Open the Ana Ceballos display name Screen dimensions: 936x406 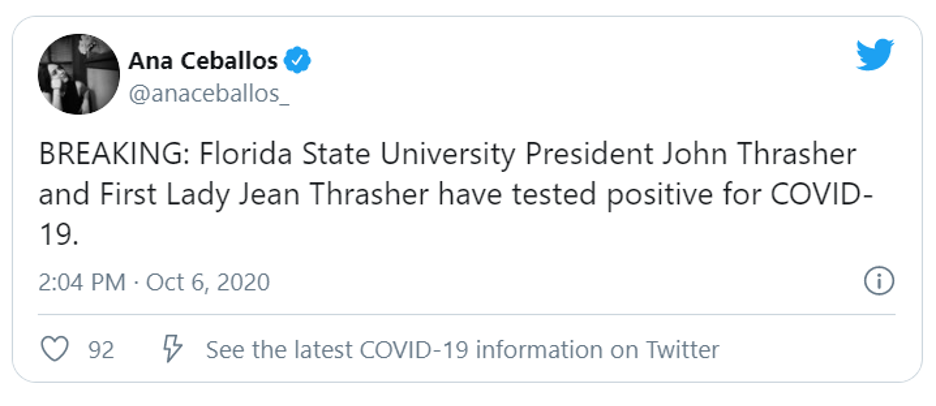pos(203,61)
